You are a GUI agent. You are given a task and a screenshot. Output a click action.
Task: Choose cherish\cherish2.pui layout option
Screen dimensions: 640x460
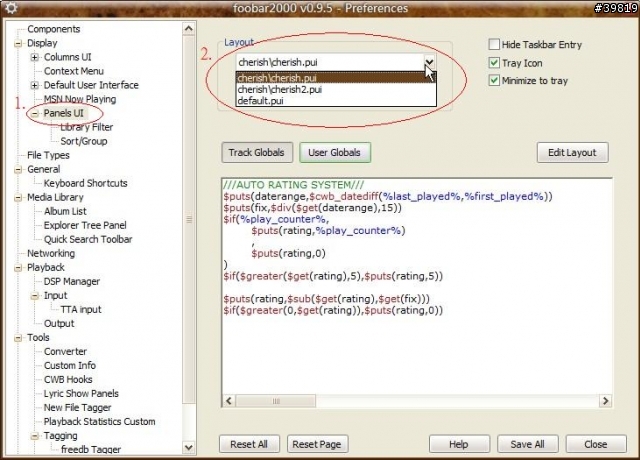coord(336,89)
